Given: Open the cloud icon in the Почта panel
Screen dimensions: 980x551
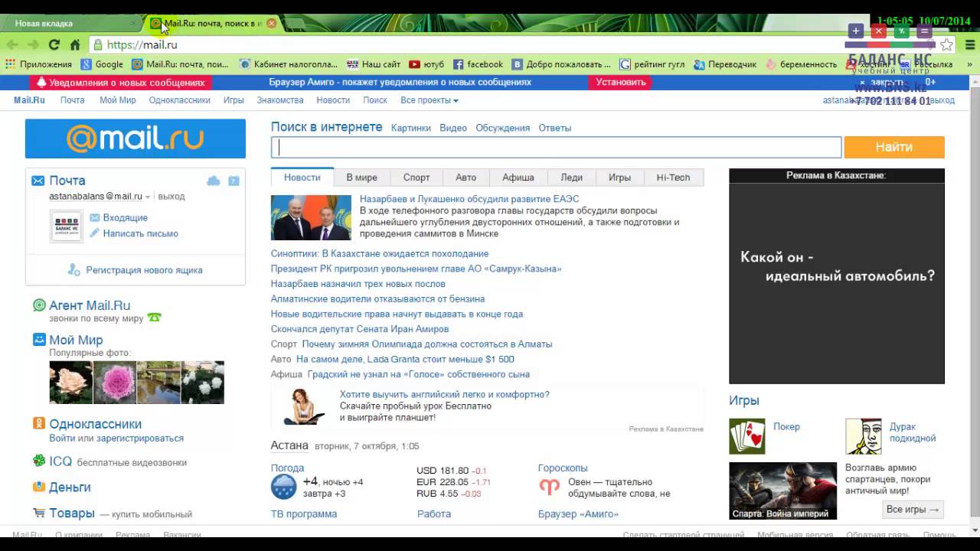Looking at the screenshot, I should (214, 181).
